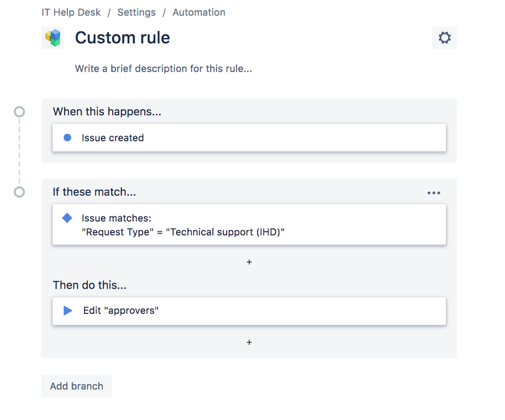Add another action with the plus control

(x=249, y=342)
